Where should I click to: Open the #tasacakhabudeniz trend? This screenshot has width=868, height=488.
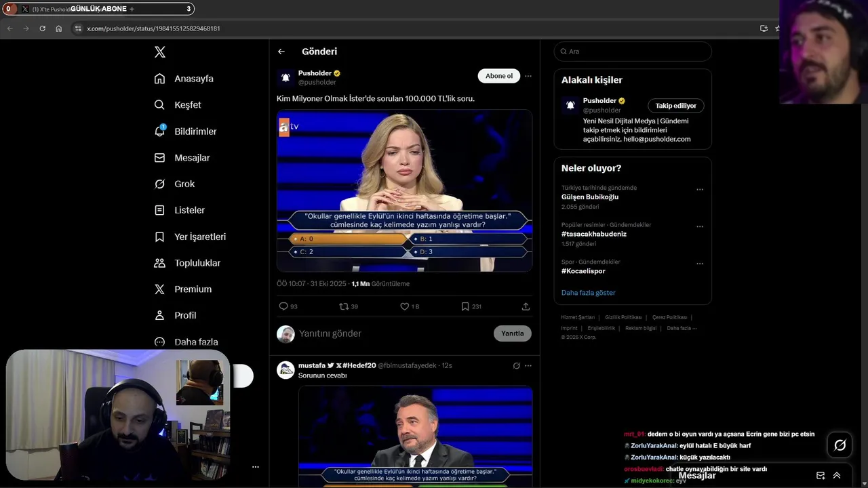tap(594, 234)
